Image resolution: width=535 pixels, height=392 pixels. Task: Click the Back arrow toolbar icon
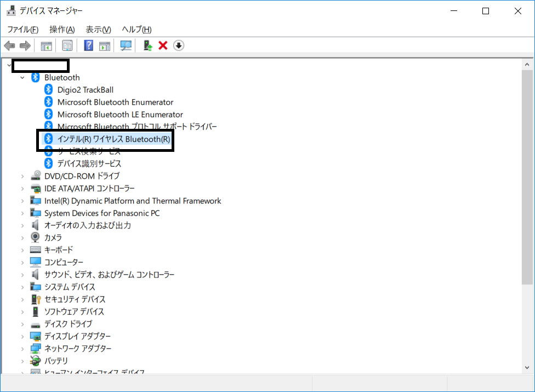9,46
